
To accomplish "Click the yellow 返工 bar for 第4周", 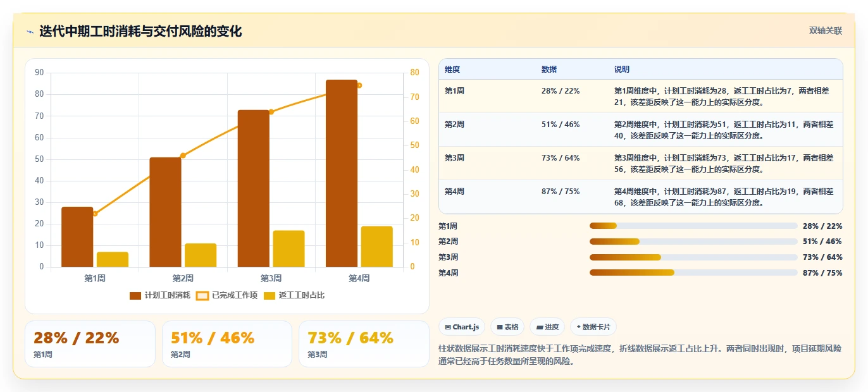I will tap(377, 247).
